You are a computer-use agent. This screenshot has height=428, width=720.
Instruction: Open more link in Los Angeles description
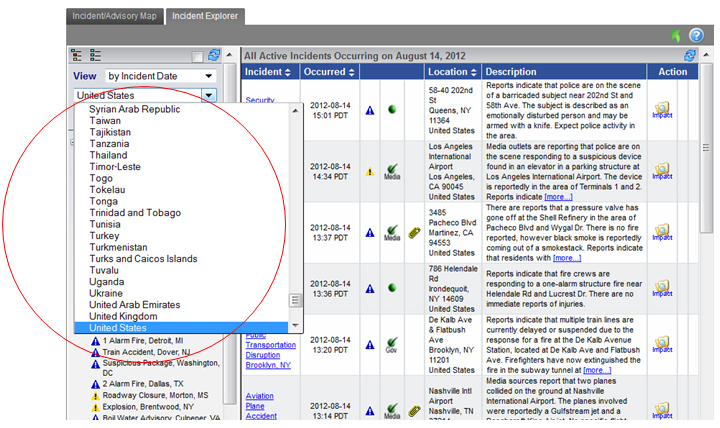click(558, 197)
